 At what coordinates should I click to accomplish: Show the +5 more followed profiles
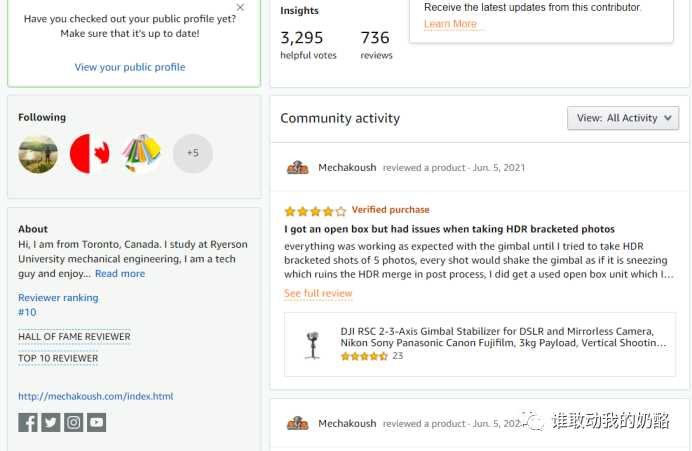point(193,154)
